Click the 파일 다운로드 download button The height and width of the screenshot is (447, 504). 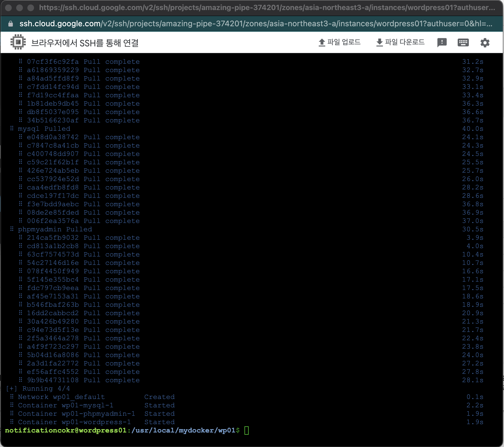[x=400, y=42]
